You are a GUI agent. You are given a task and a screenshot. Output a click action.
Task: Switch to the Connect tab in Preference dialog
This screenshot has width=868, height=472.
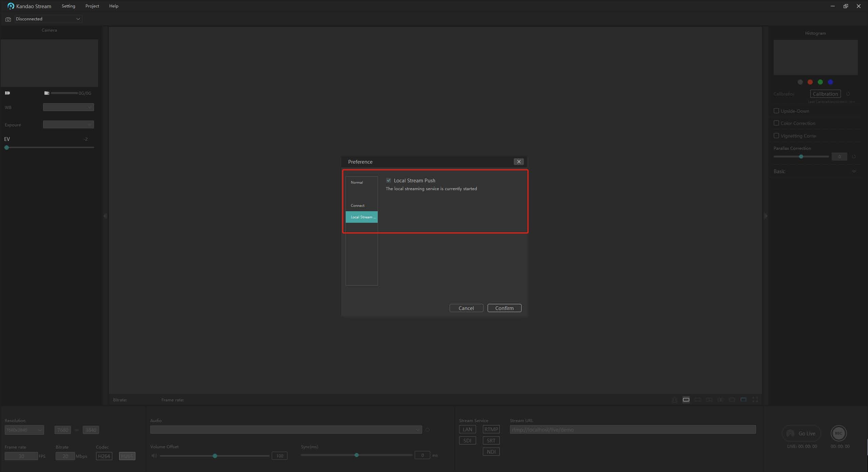click(357, 205)
